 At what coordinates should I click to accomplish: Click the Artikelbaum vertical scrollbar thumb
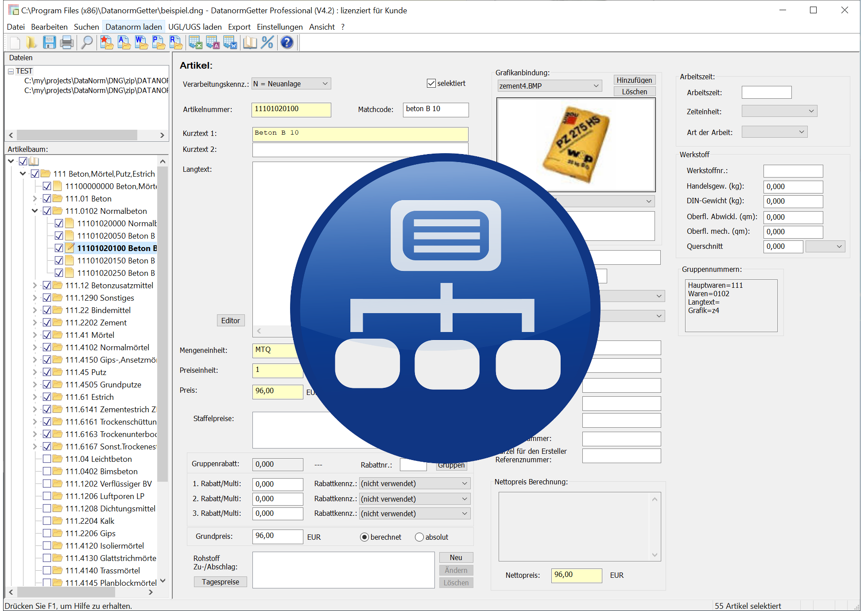click(x=163, y=323)
